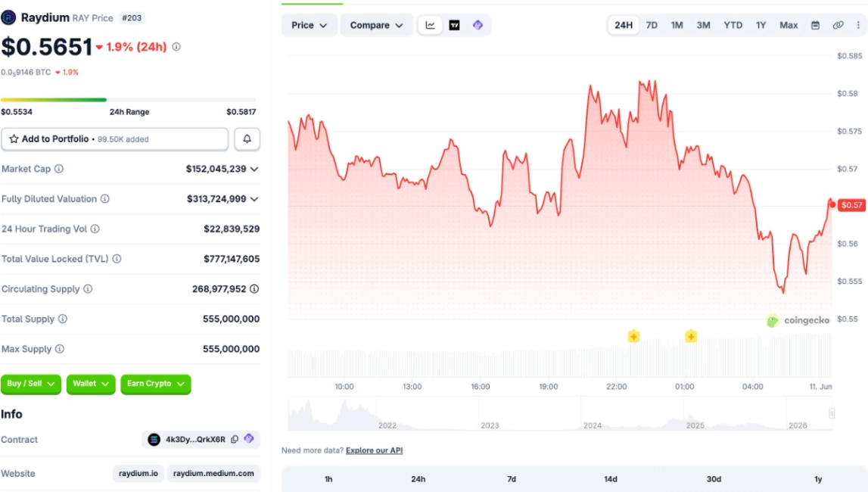Open the Explore our API link
The width and height of the screenshot is (868, 492).
click(x=374, y=450)
